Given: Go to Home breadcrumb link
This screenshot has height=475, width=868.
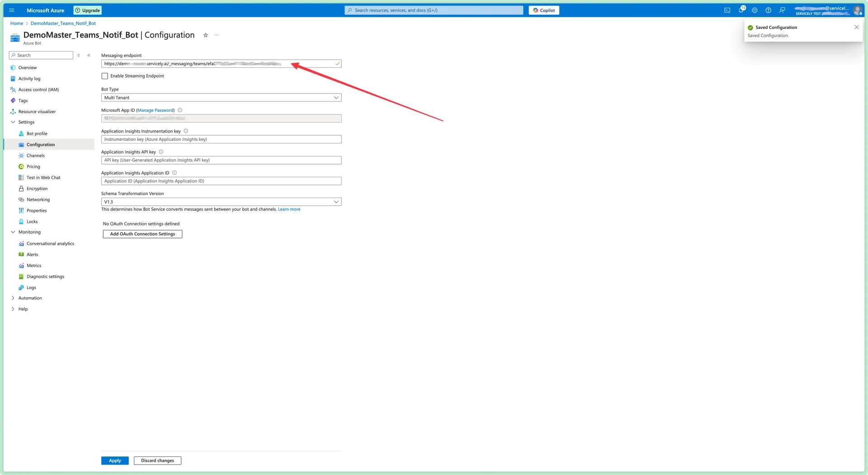Looking at the screenshot, I should pos(17,24).
